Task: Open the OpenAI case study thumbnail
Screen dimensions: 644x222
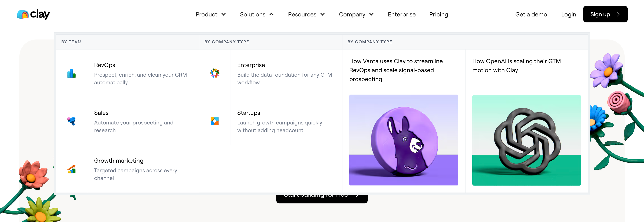Action: pyautogui.click(x=526, y=140)
